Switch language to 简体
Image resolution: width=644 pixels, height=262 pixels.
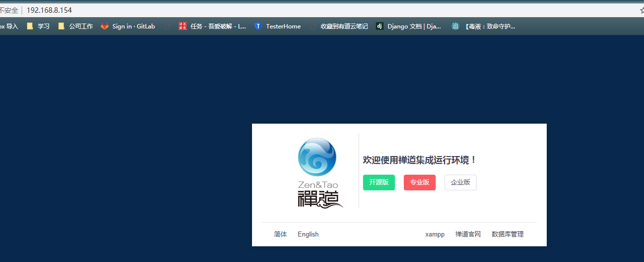click(280, 235)
